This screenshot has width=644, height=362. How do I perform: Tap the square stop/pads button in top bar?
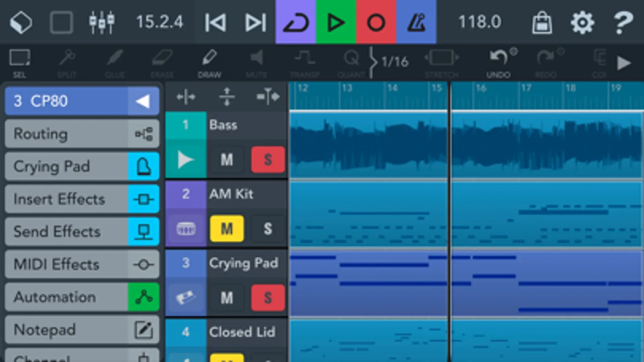[61, 22]
